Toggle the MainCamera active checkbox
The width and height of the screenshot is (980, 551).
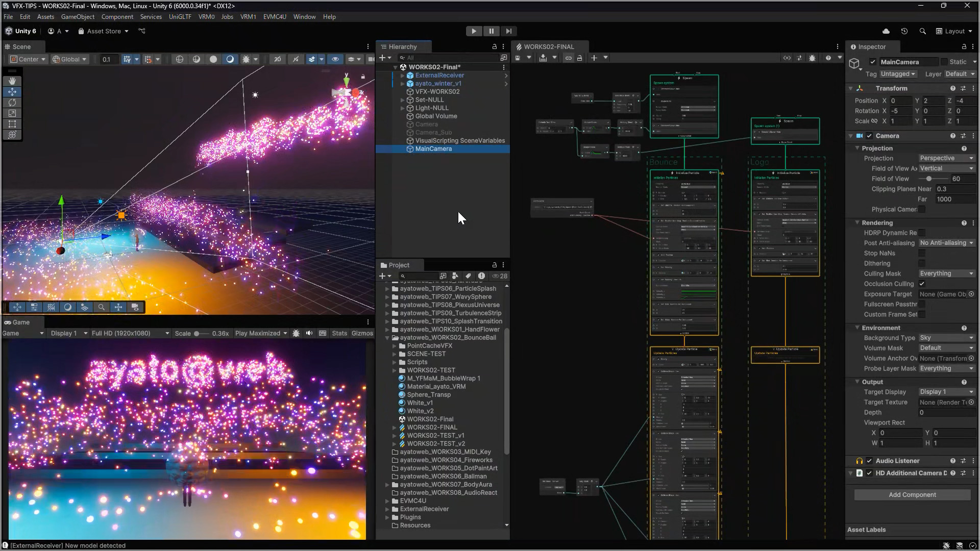coord(873,62)
